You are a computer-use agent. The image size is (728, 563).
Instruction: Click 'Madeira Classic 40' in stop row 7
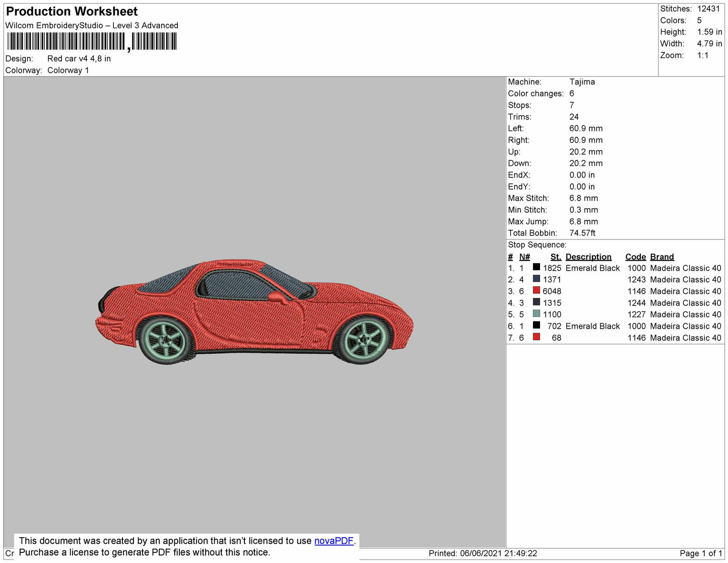click(685, 338)
